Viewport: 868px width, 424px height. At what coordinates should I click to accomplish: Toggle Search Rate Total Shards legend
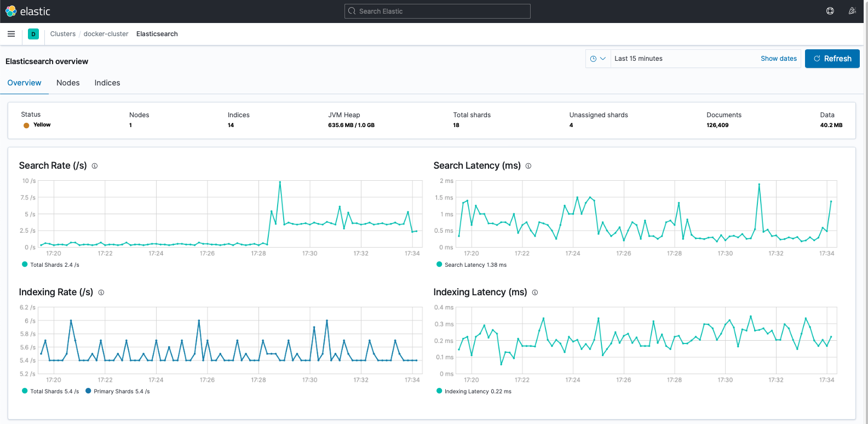coord(50,265)
